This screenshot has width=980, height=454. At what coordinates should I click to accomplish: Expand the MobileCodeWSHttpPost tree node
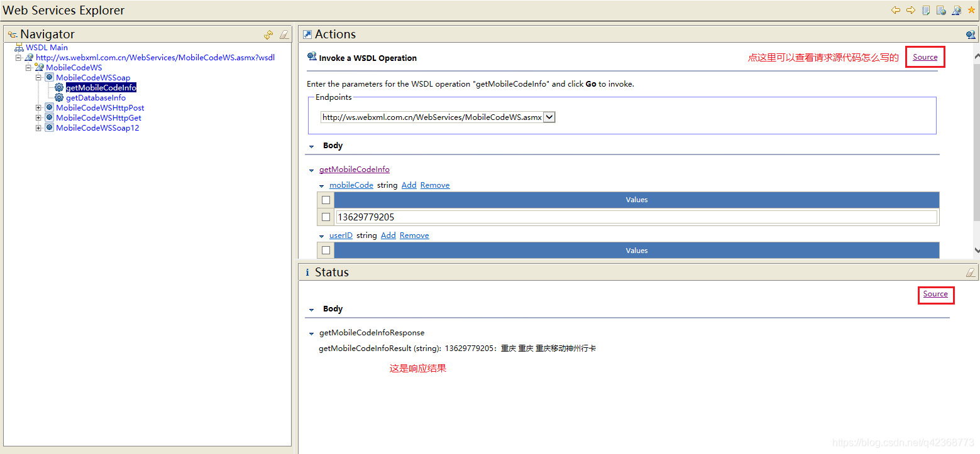pyautogui.click(x=38, y=107)
